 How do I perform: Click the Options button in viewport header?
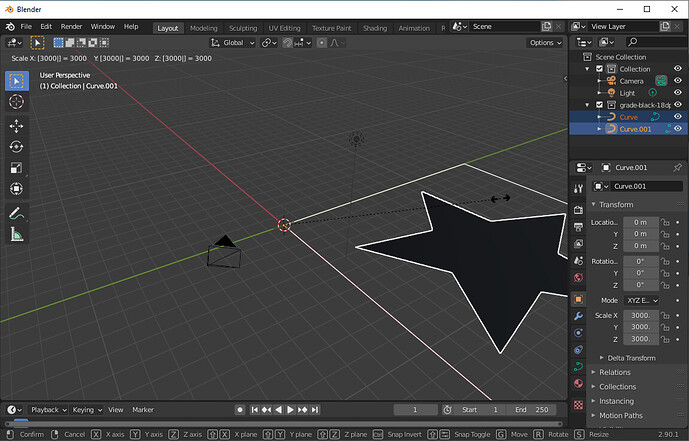[544, 43]
